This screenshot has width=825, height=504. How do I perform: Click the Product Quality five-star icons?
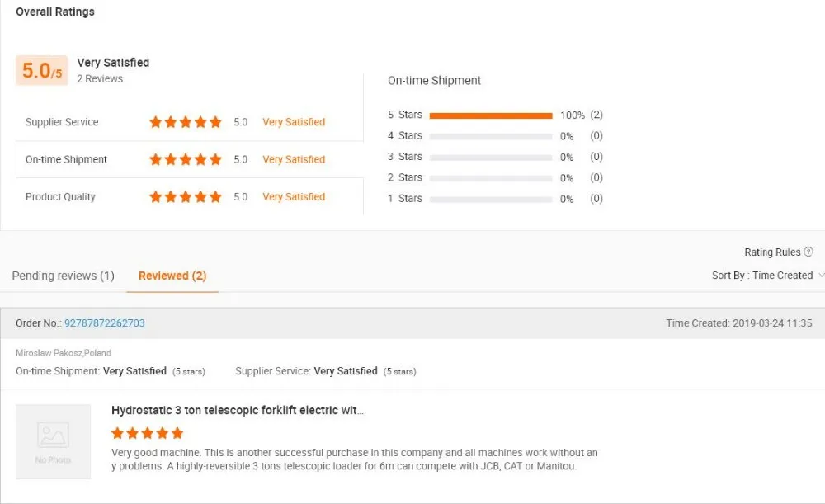click(x=185, y=197)
